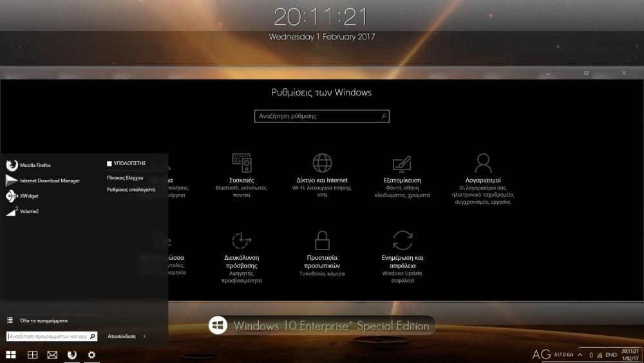Expand the Αποσύνδεση options arrow

[x=144, y=337]
